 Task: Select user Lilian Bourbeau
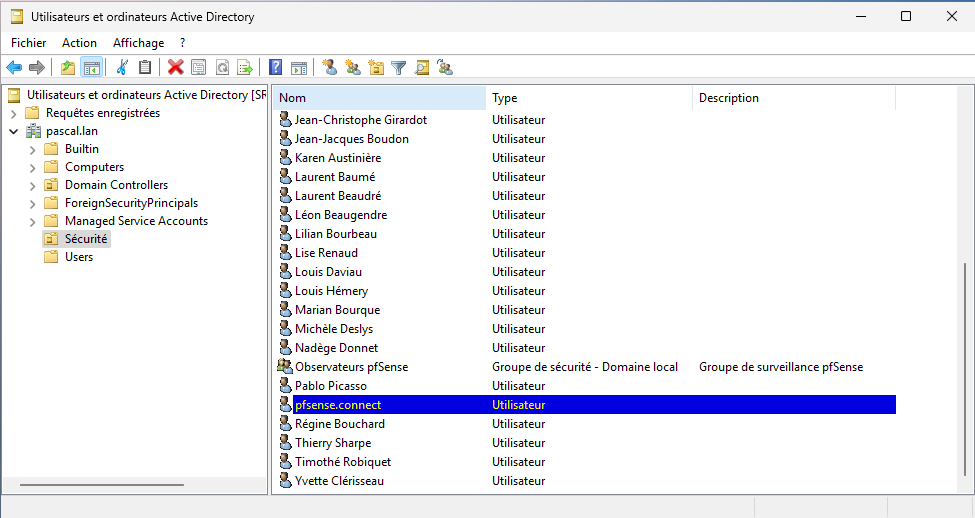pos(336,234)
